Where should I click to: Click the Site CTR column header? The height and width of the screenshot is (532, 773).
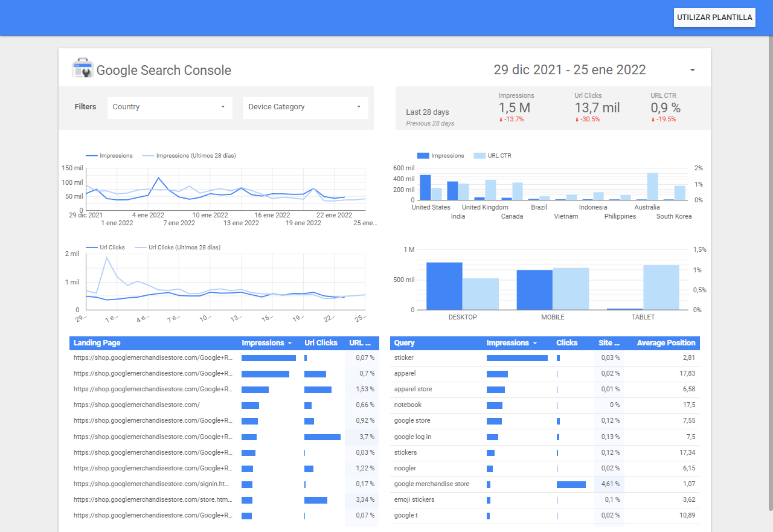609,343
